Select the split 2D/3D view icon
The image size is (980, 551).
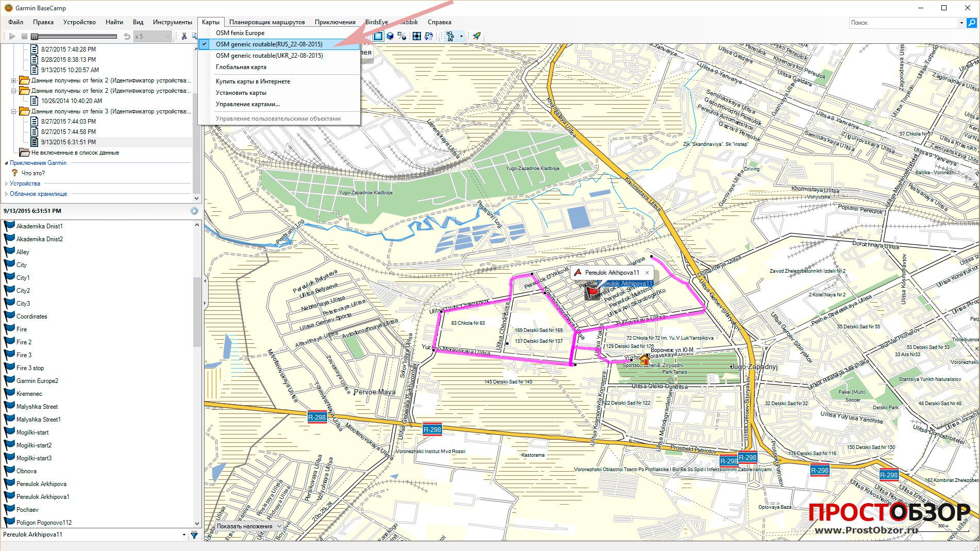click(402, 36)
